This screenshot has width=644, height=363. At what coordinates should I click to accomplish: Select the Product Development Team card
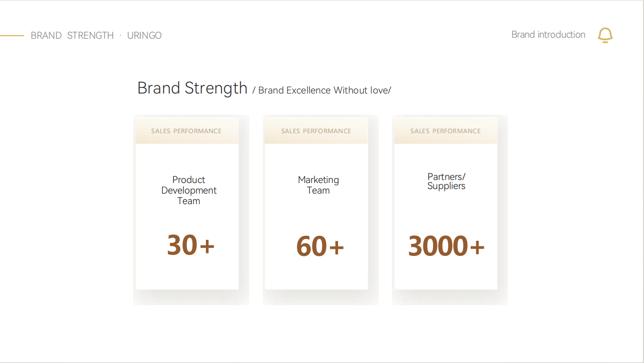[187, 204]
